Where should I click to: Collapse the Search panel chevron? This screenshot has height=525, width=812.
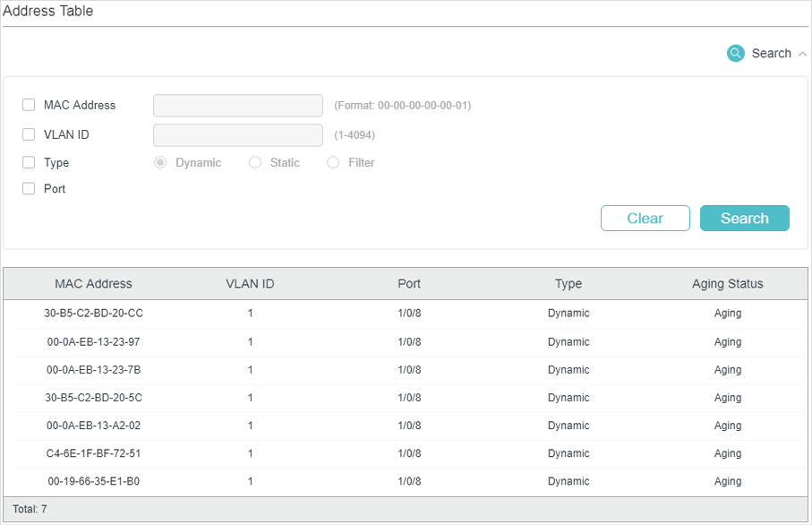pyautogui.click(x=802, y=54)
